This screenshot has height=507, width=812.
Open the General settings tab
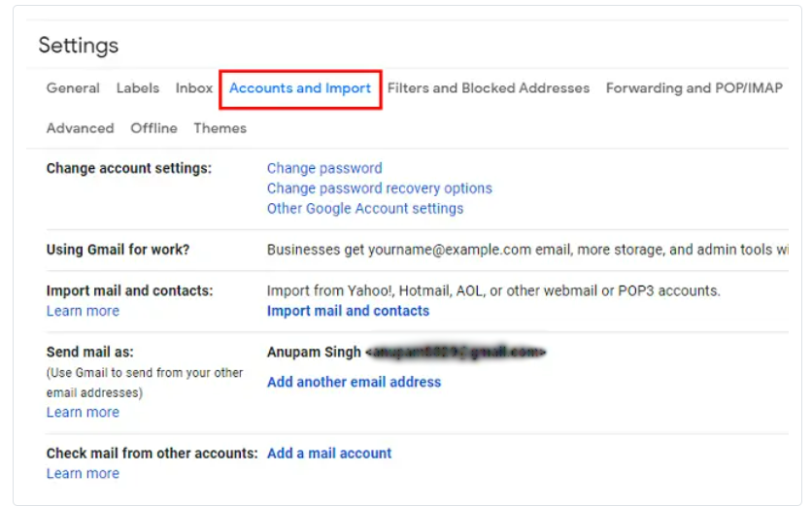[73, 88]
